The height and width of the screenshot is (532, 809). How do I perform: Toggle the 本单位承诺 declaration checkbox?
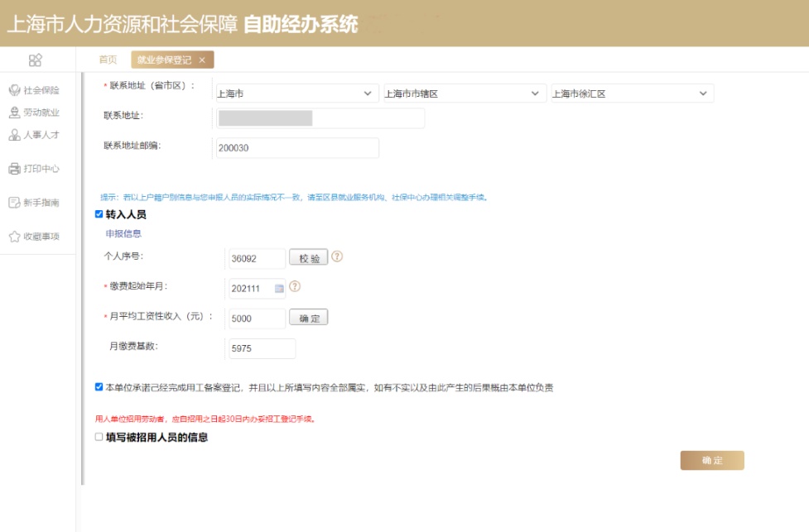click(x=99, y=386)
